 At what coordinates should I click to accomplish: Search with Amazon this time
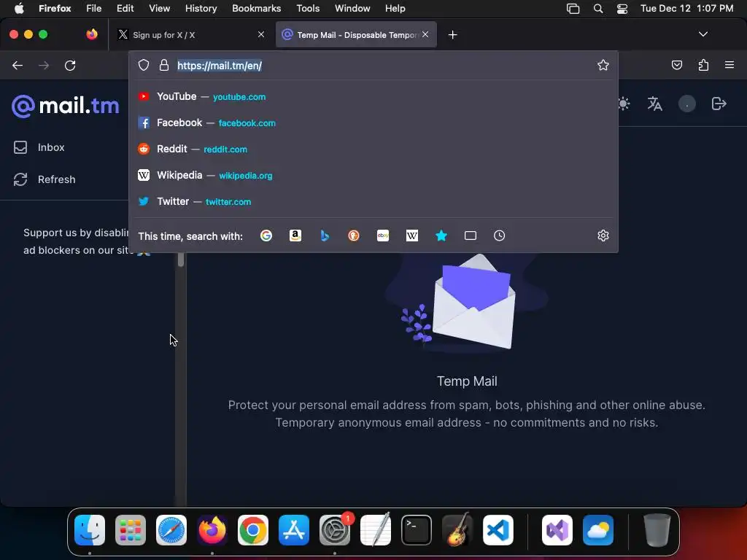pos(295,236)
